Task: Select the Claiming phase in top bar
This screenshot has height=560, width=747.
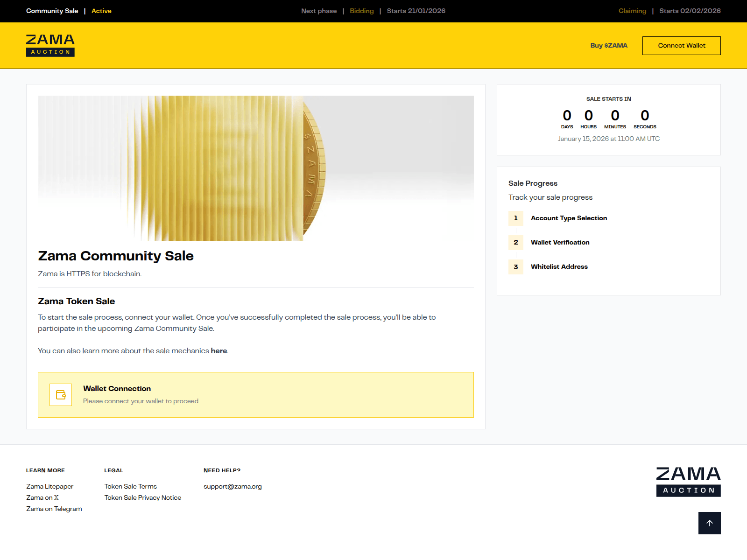Action: (x=633, y=11)
